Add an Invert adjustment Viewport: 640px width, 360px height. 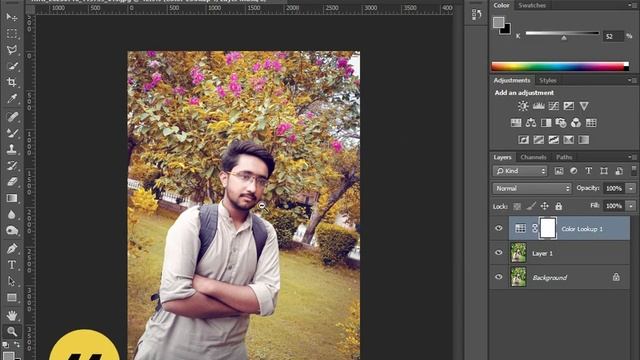(x=523, y=140)
